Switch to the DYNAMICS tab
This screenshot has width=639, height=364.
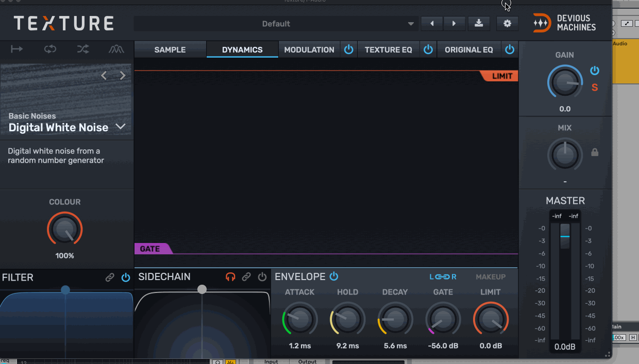(x=242, y=49)
